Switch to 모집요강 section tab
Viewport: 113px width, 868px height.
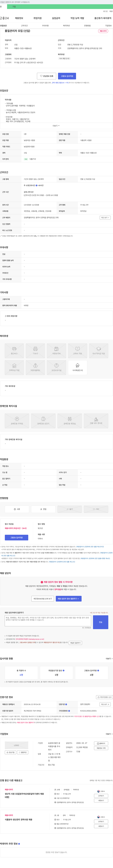tap(3, 26)
